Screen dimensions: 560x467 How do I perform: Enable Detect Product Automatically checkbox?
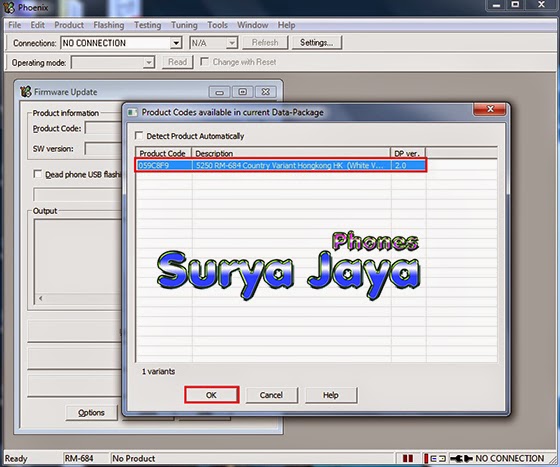(139, 136)
